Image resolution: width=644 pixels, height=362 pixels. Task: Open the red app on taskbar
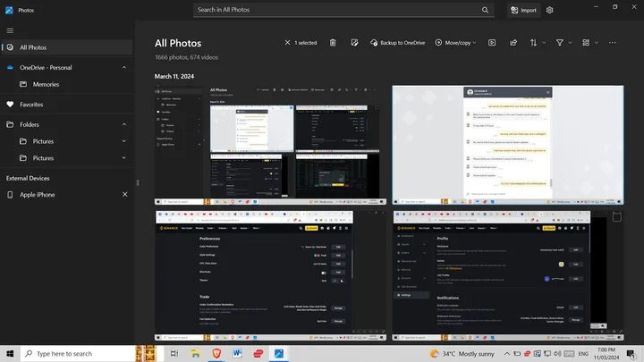coord(258,353)
